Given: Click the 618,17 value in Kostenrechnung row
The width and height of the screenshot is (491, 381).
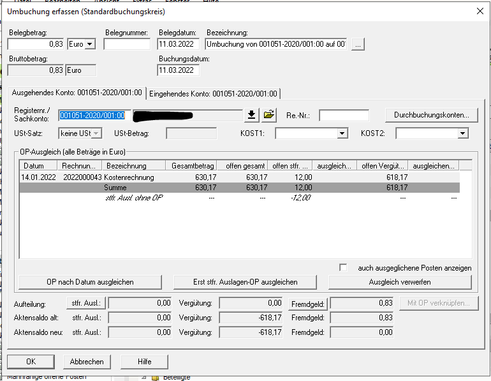Looking at the screenshot, I should 397,177.
